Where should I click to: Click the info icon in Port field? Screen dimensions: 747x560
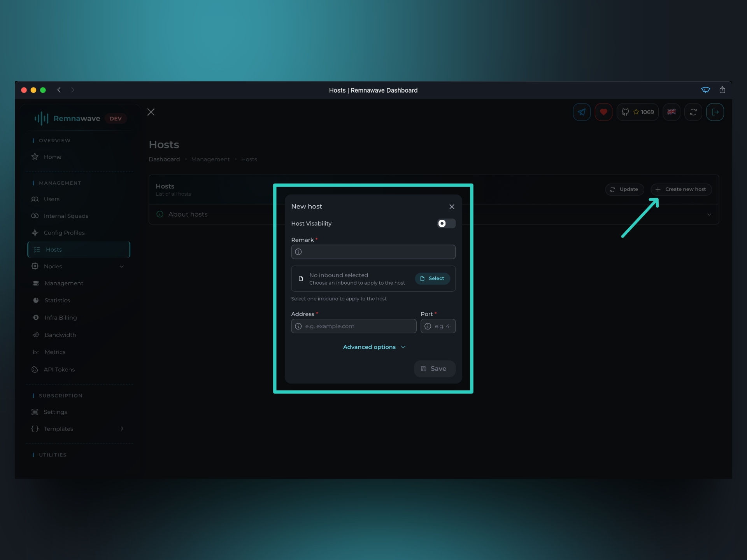428,326
